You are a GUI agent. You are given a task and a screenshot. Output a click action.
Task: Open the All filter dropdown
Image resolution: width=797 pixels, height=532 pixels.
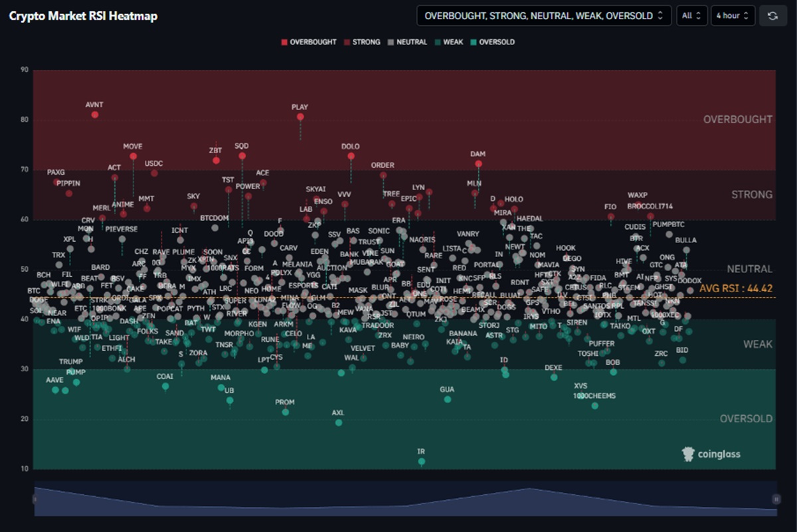click(x=691, y=16)
